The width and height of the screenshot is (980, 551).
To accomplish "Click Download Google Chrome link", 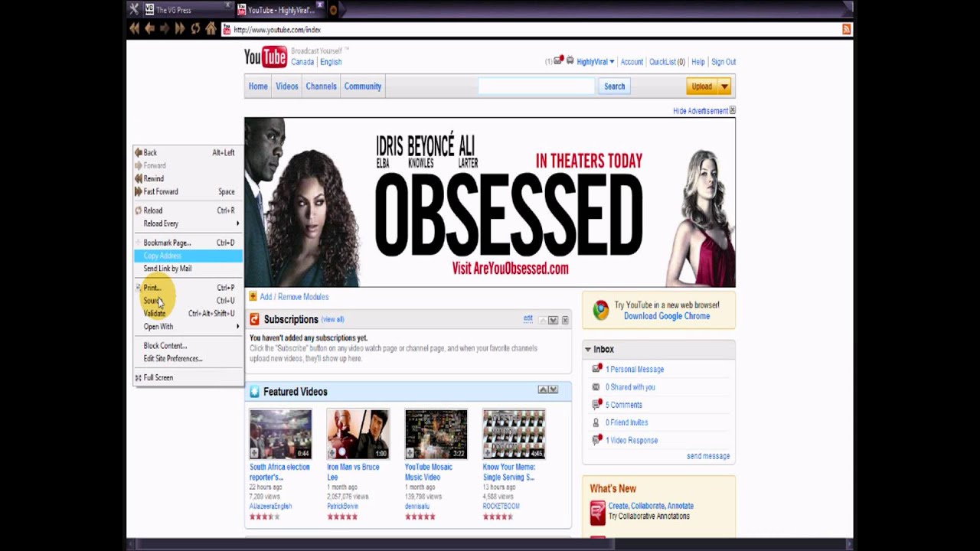I will tap(667, 316).
